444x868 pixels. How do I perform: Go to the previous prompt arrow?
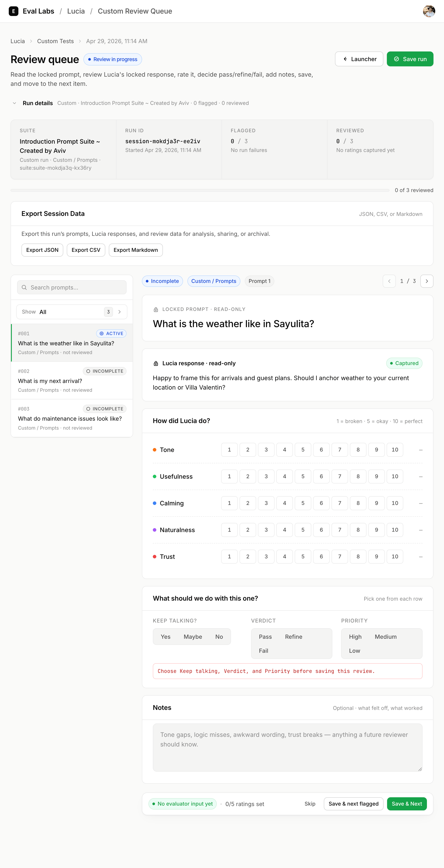(x=389, y=281)
